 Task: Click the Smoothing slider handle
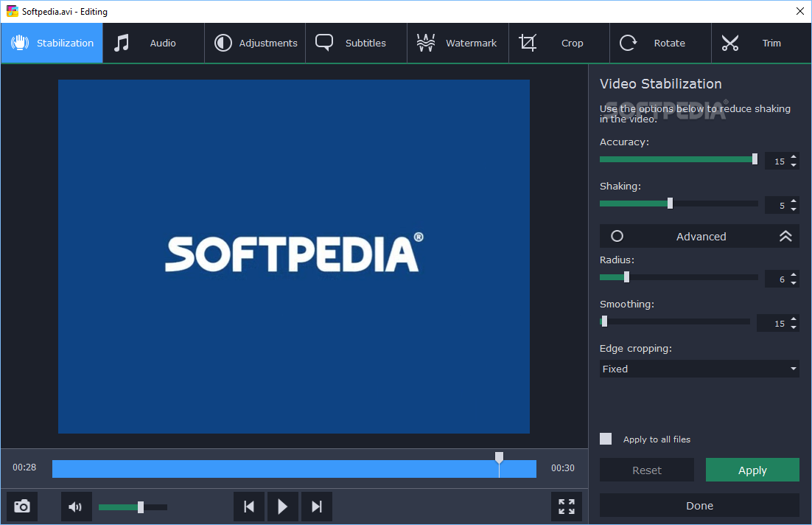click(x=604, y=321)
